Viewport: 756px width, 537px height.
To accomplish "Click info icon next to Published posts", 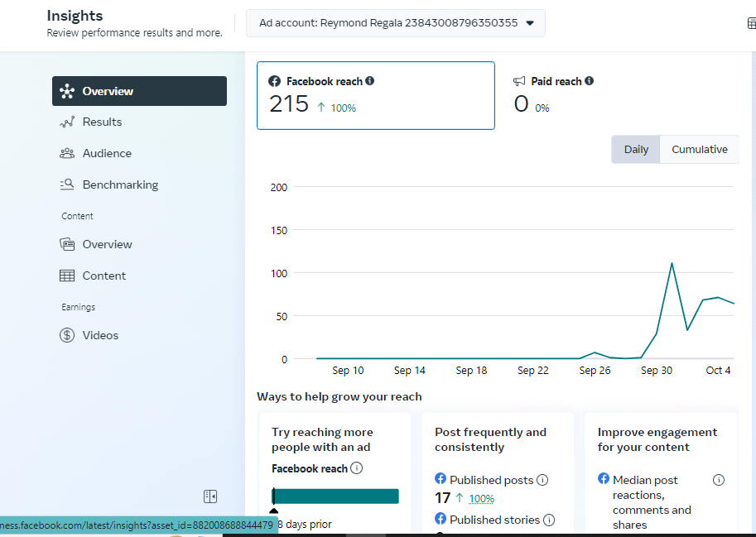I will [542, 480].
